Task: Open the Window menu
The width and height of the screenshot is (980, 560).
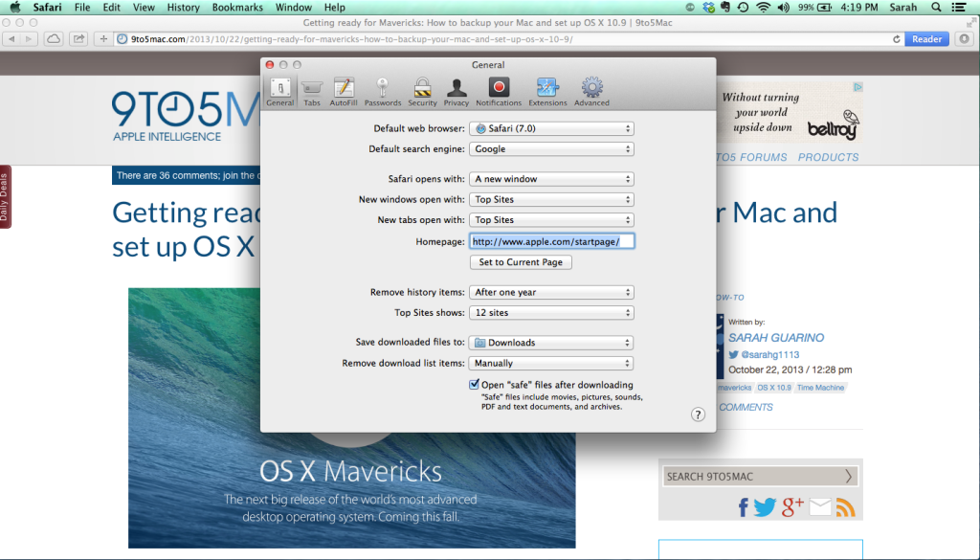Action: click(294, 8)
